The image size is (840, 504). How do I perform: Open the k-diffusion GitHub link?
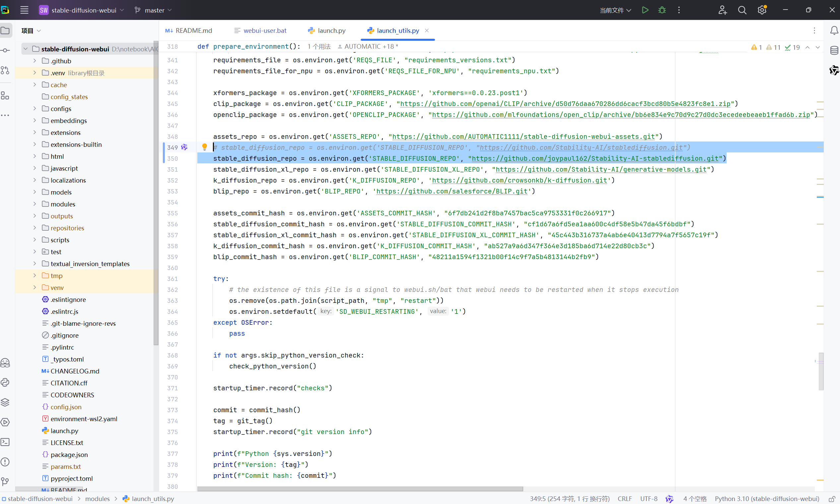pos(520,180)
